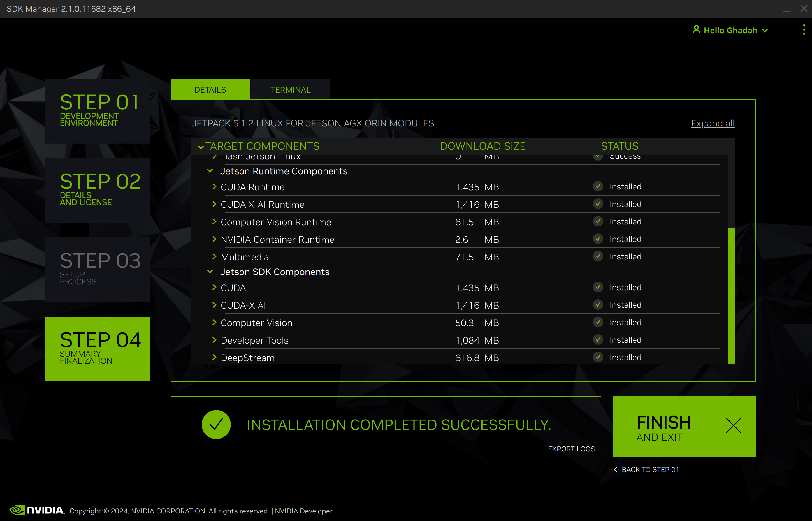Collapse the Jetson Runtime Components section

210,170
